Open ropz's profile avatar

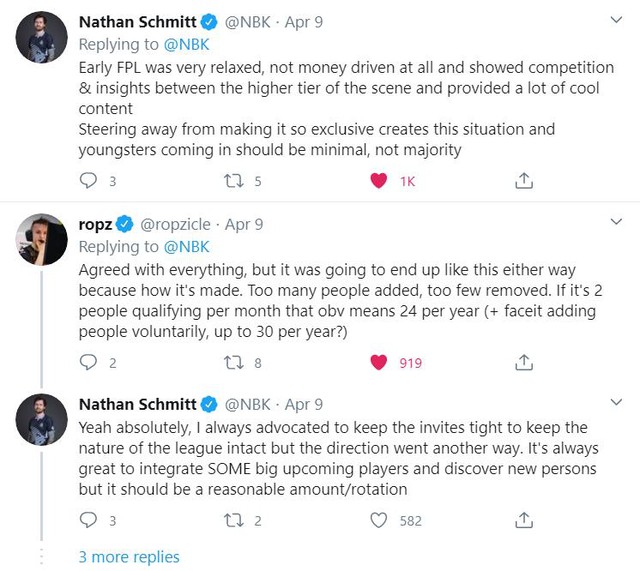(x=42, y=240)
